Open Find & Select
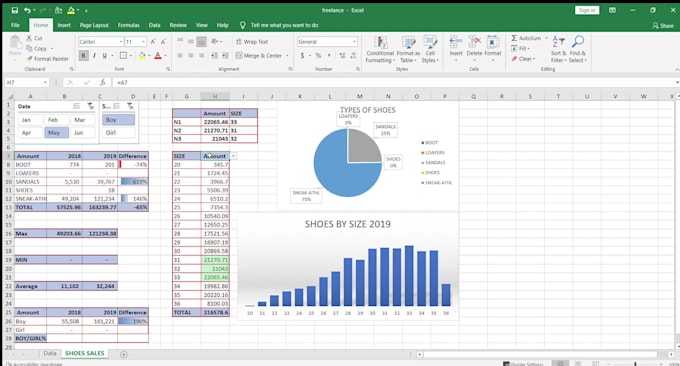Viewport: 680px width, 366px height. click(578, 49)
